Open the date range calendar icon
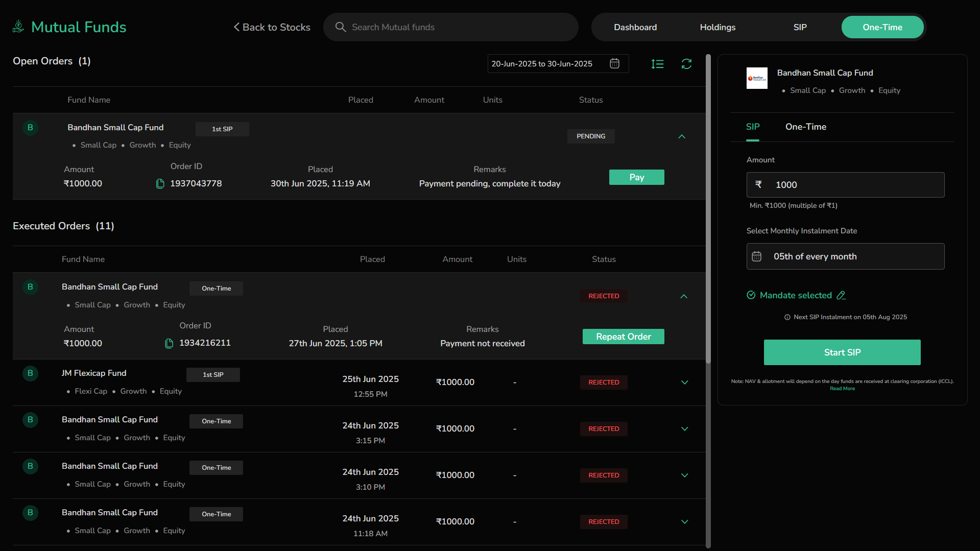The image size is (980, 551). [615, 63]
